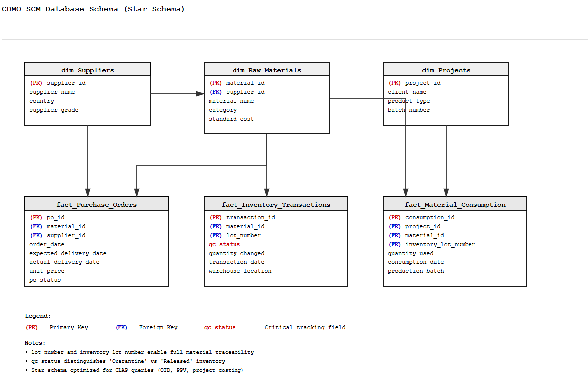
Task: Click supplier_id foreign key in fact_Purchase_Orders
Action: (58, 236)
